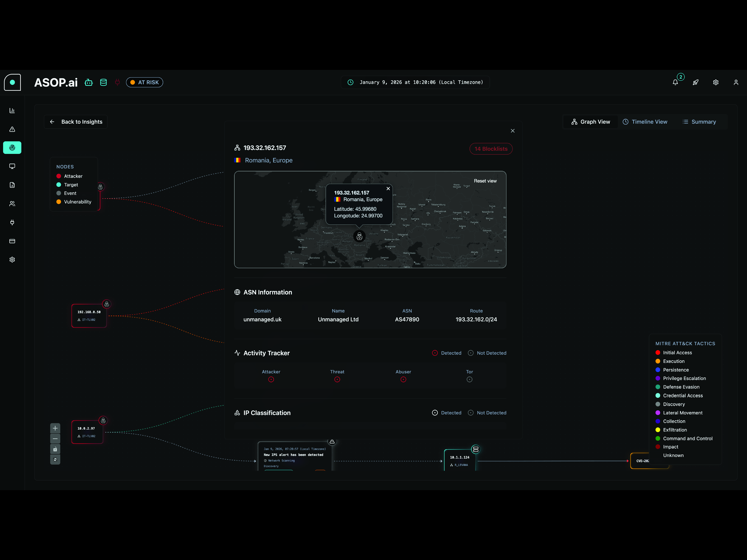Click the bot icon next to ASOP.ai
Screen dimensions: 747x560
pyautogui.click(x=89, y=82)
